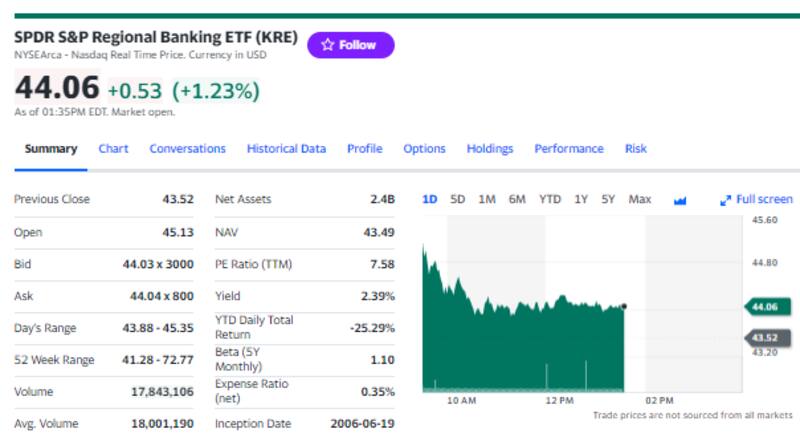The height and width of the screenshot is (437, 800).
Task: Display the Max chart range
Action: (640, 199)
